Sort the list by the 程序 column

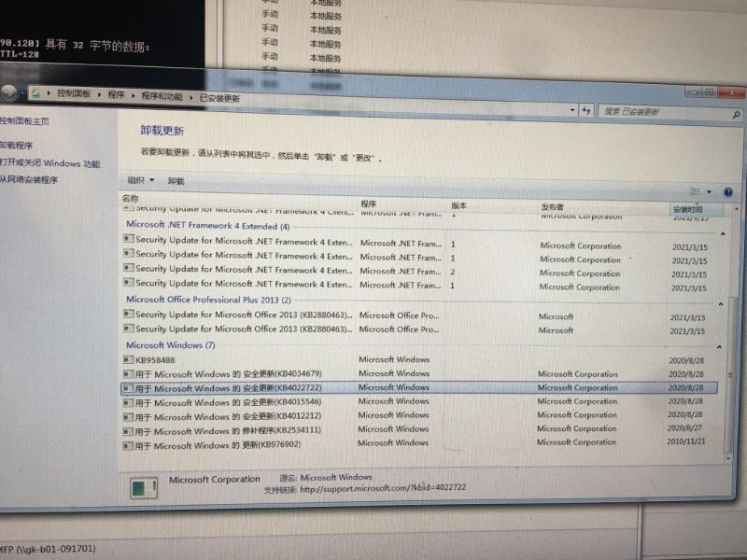click(x=368, y=203)
